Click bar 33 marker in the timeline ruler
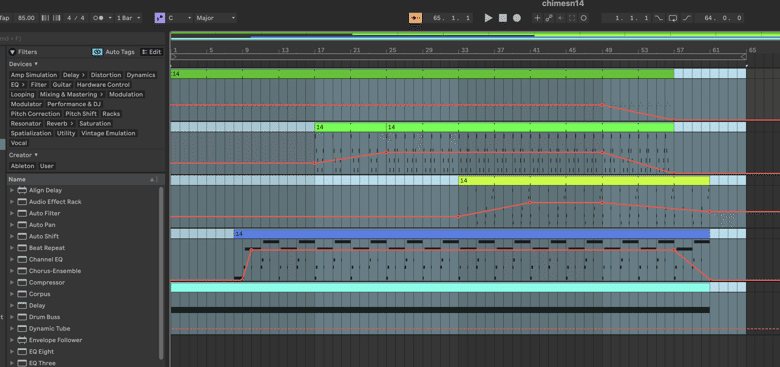780x367 pixels. [465, 50]
